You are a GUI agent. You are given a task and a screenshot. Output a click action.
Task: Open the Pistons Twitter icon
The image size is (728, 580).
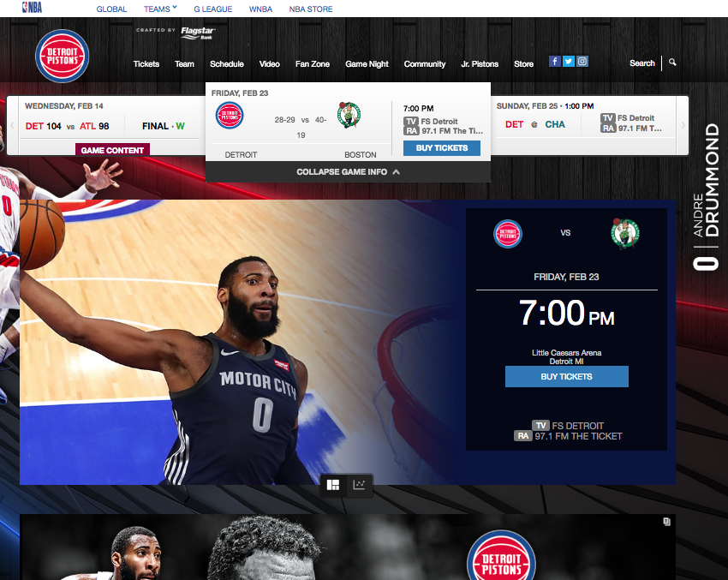tap(569, 62)
